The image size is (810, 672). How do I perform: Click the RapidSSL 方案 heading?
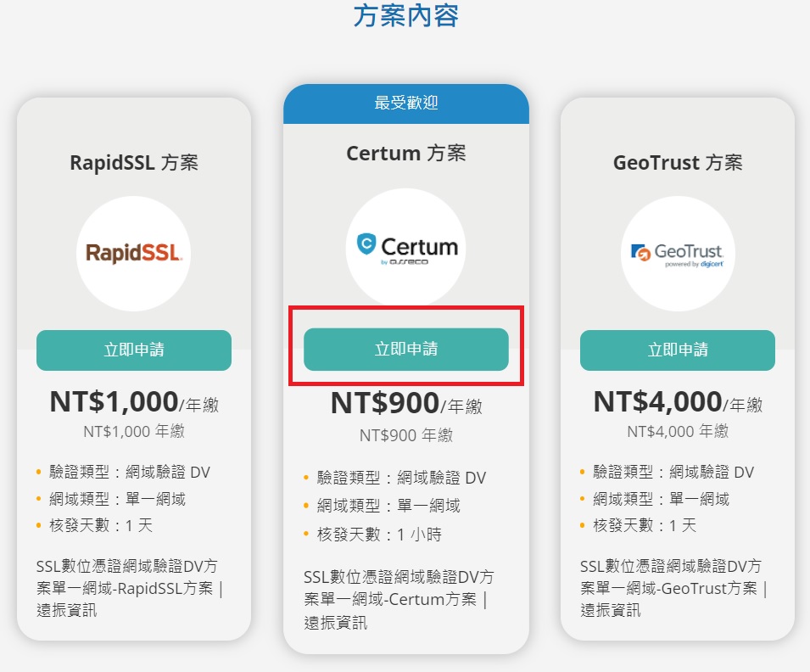tap(134, 163)
